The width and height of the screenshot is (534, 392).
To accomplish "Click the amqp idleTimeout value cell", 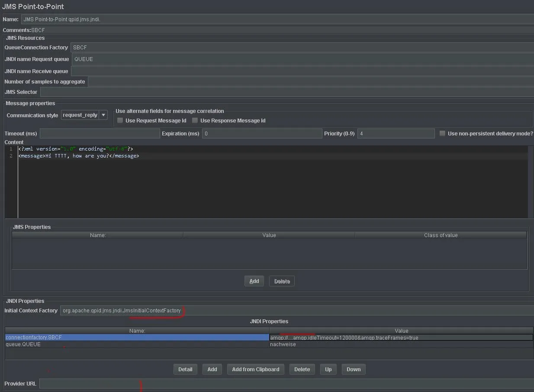I will pos(401,337).
